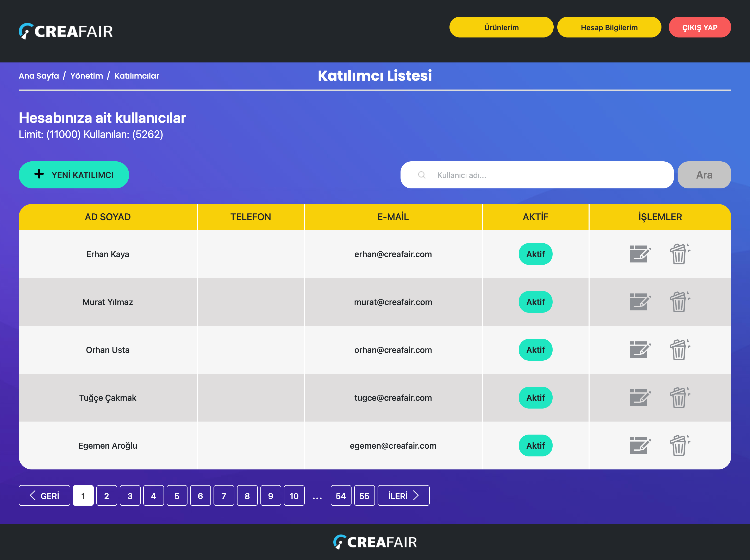The width and height of the screenshot is (750, 560).
Task: Jump to page 5
Action: coord(177,495)
